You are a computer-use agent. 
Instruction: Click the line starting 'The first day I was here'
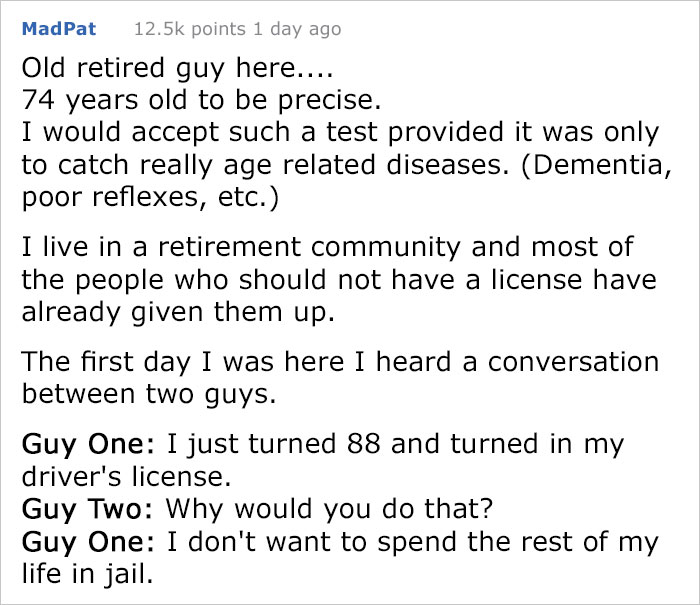click(x=340, y=362)
